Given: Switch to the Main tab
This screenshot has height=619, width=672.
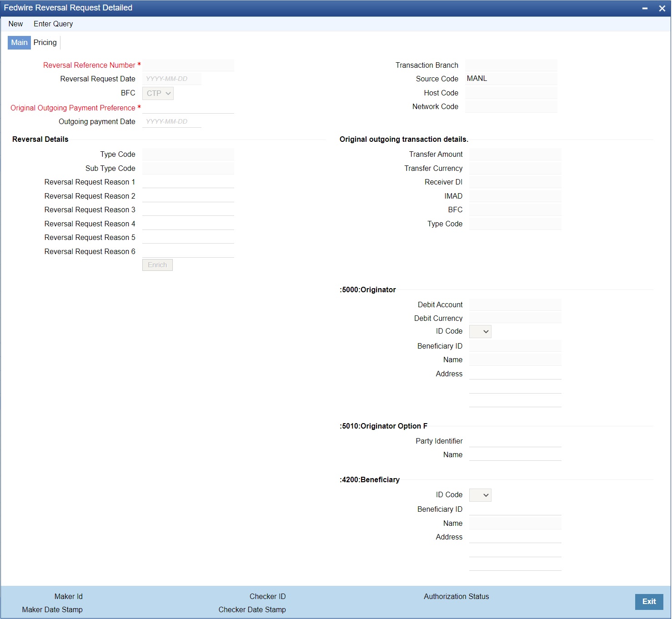Looking at the screenshot, I should coord(19,42).
